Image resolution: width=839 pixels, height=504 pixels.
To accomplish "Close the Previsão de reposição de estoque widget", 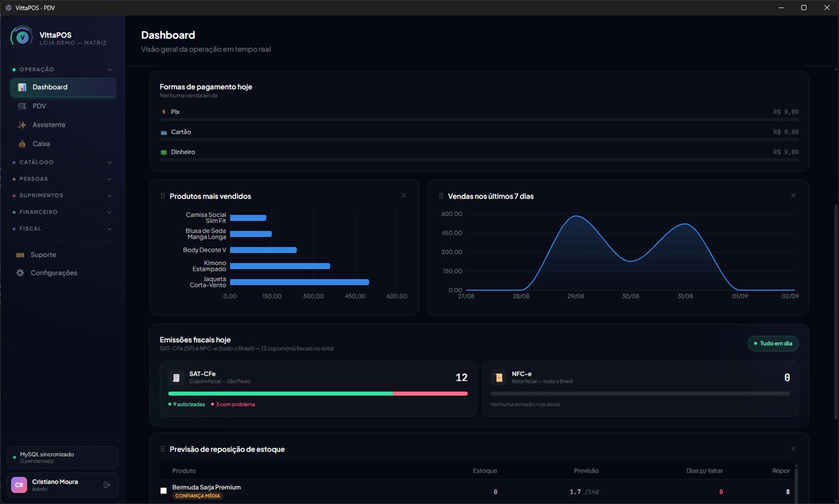I will pos(793,448).
